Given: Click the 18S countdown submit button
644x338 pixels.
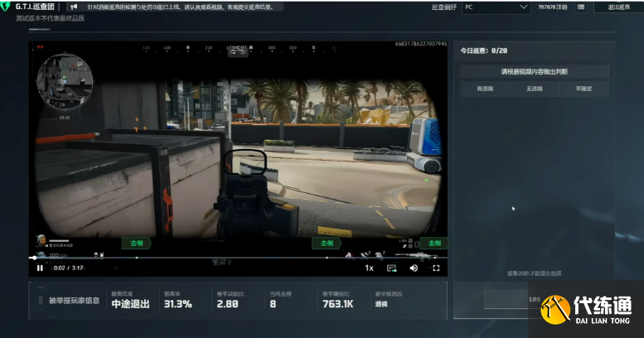Looking at the screenshot, I should (x=535, y=299).
